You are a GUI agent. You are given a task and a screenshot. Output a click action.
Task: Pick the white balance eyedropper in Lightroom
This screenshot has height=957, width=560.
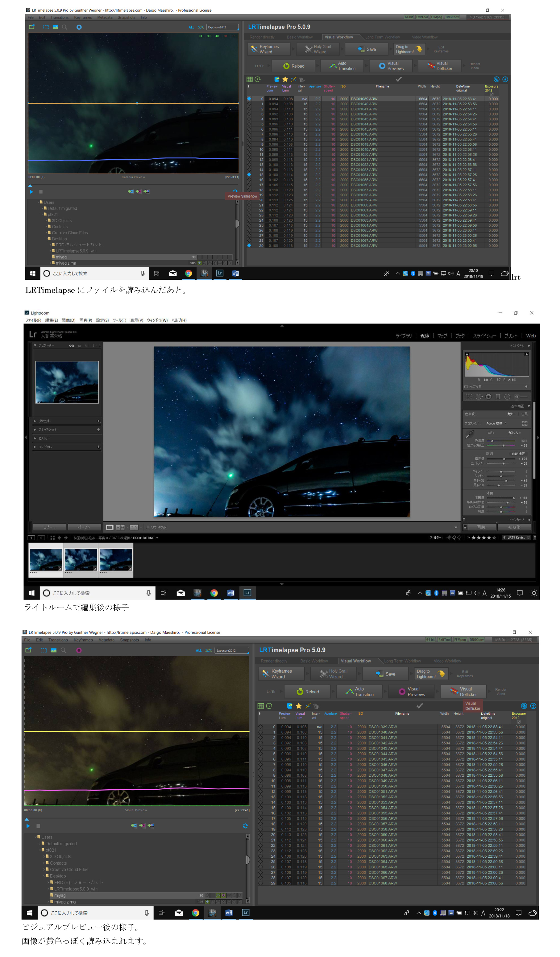pyautogui.click(x=469, y=434)
